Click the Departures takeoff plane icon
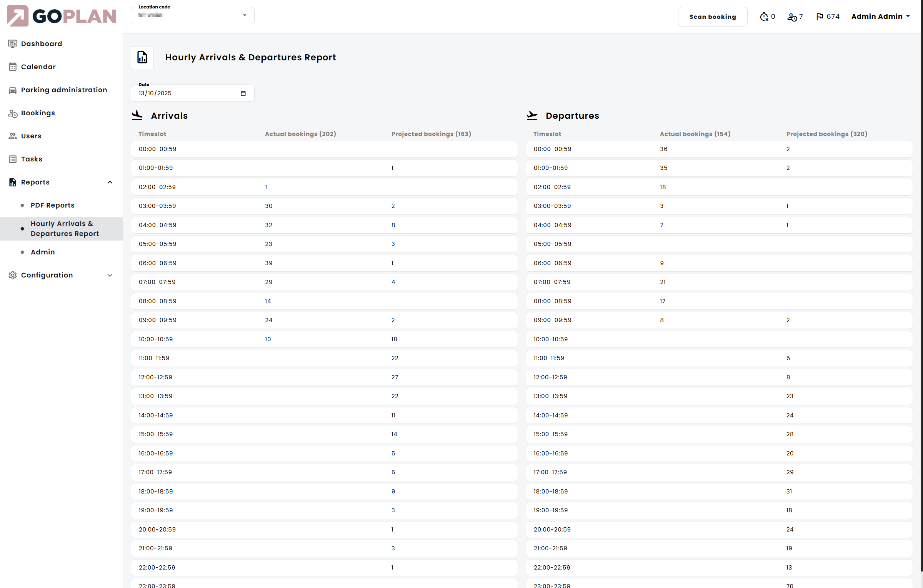 pos(532,115)
